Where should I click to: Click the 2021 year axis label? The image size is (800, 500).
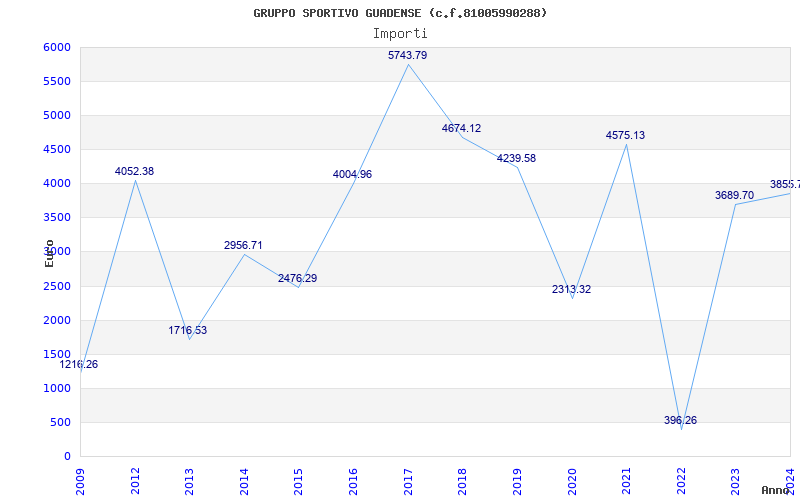pos(627,481)
